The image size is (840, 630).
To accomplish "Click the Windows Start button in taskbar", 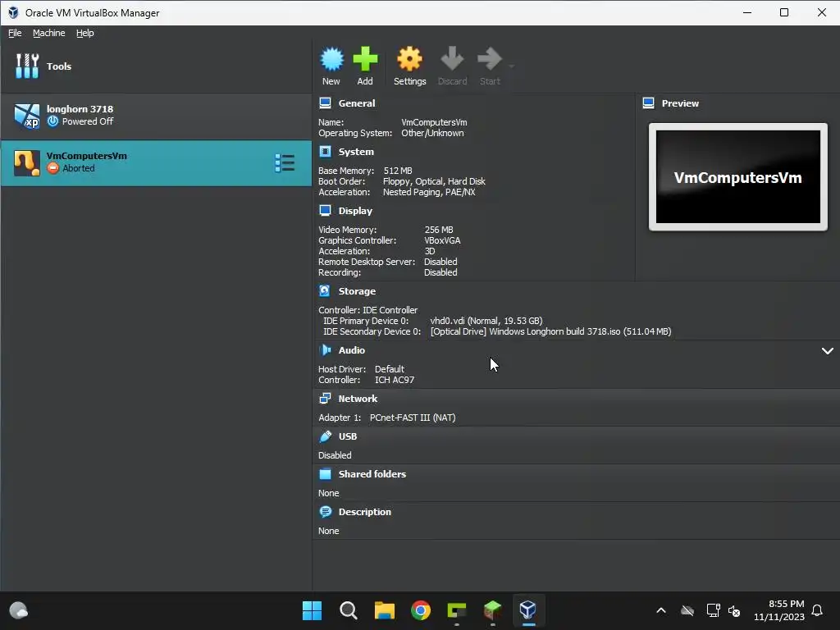I will 312,610.
